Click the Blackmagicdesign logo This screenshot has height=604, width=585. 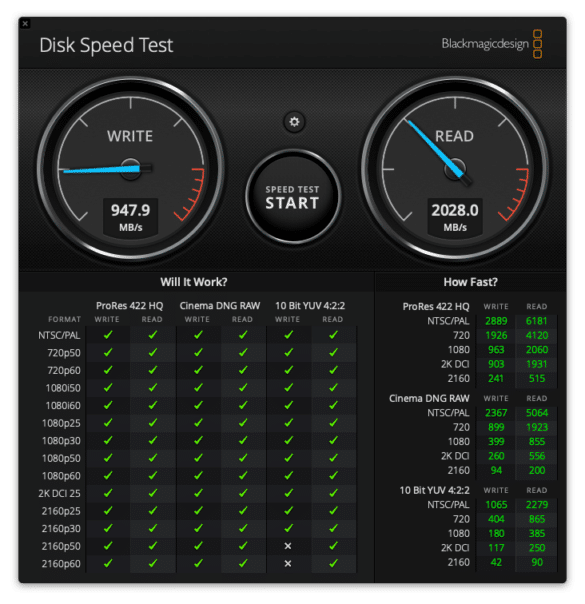point(492,44)
